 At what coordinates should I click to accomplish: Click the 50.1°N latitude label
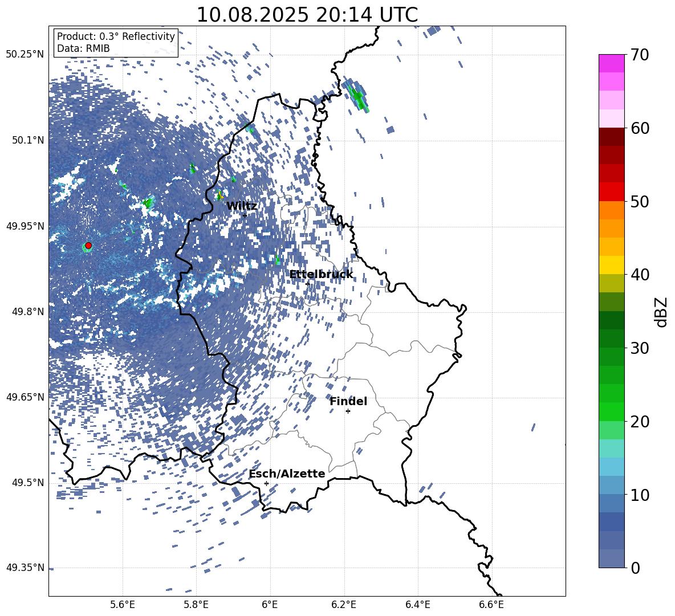[27, 140]
